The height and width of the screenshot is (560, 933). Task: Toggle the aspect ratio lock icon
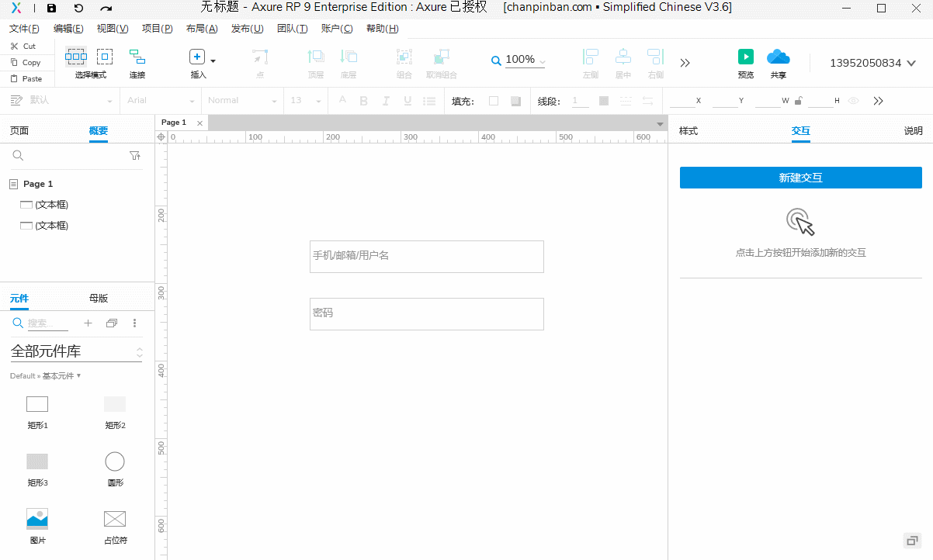(798, 101)
